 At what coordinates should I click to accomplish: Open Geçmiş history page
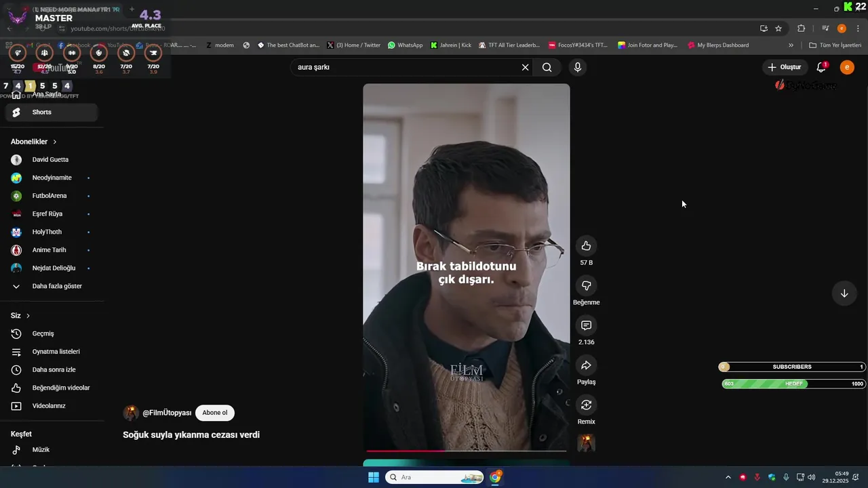tap(52, 333)
